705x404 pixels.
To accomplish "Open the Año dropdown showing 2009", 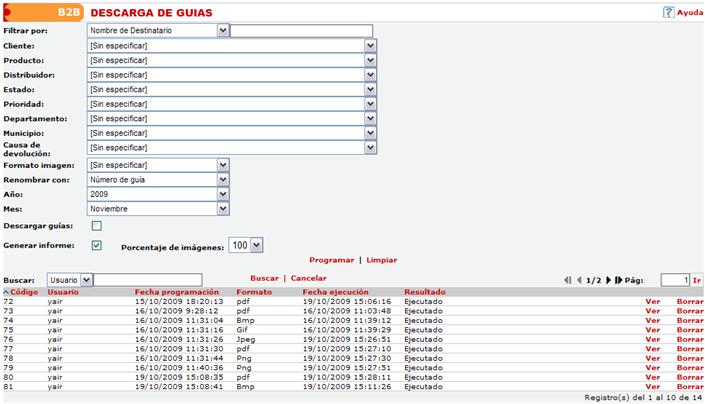I will 223,194.
